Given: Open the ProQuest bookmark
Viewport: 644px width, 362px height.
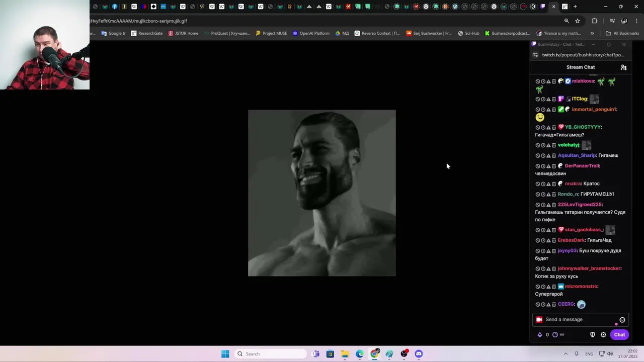Looking at the screenshot, I should [x=227, y=34].
